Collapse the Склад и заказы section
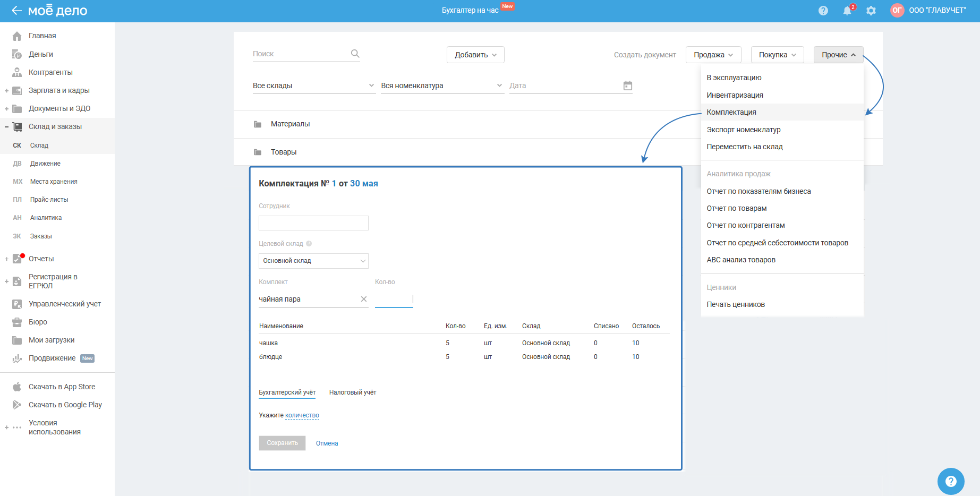Image resolution: width=980 pixels, height=496 pixels. click(6, 127)
